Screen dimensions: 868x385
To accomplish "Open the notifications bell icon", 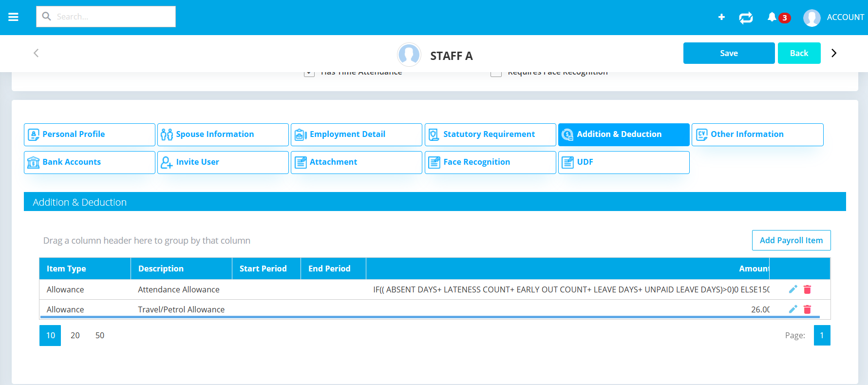I will [772, 18].
